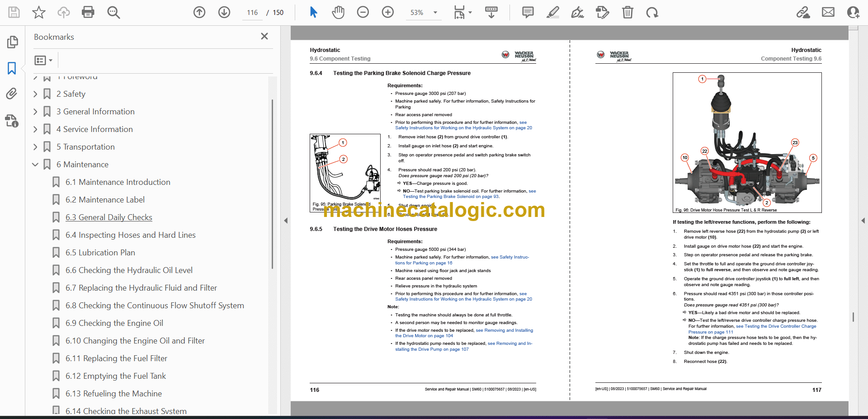Share a link to the file
Image resolution: width=868 pixels, height=419 pixels.
803,12
